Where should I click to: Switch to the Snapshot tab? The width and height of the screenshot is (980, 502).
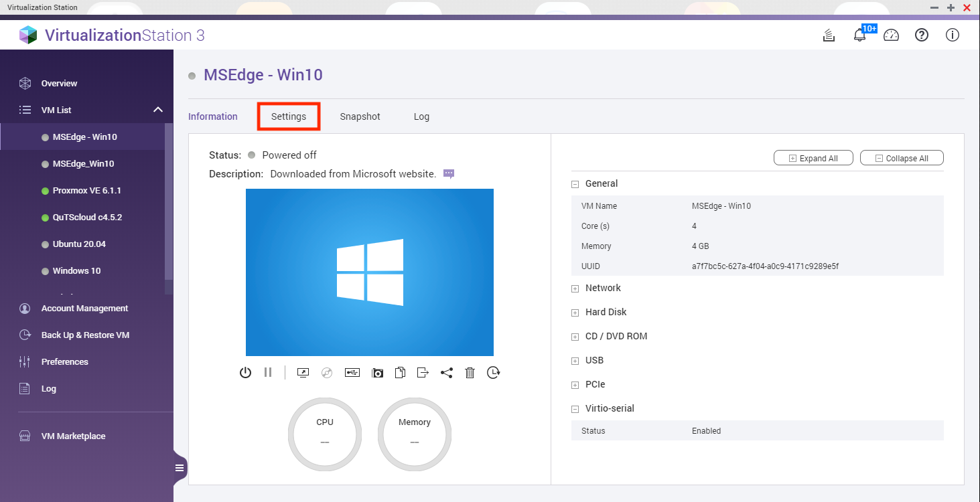(x=360, y=116)
